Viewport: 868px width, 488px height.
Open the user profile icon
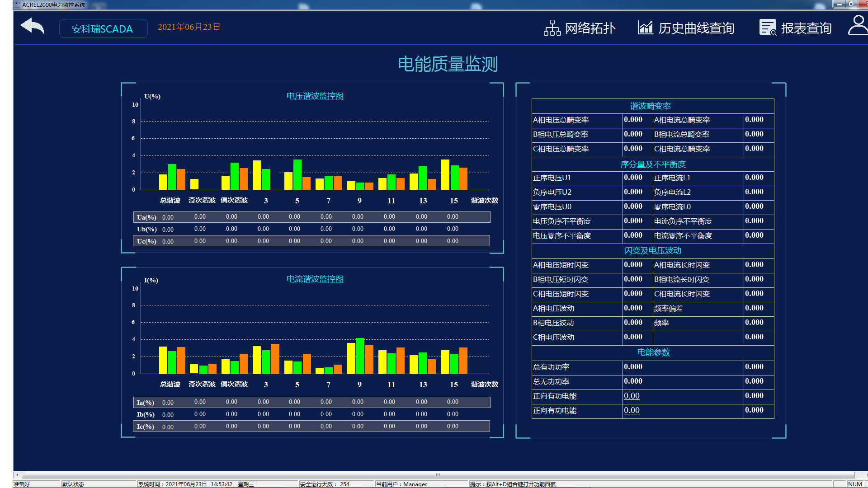click(858, 25)
